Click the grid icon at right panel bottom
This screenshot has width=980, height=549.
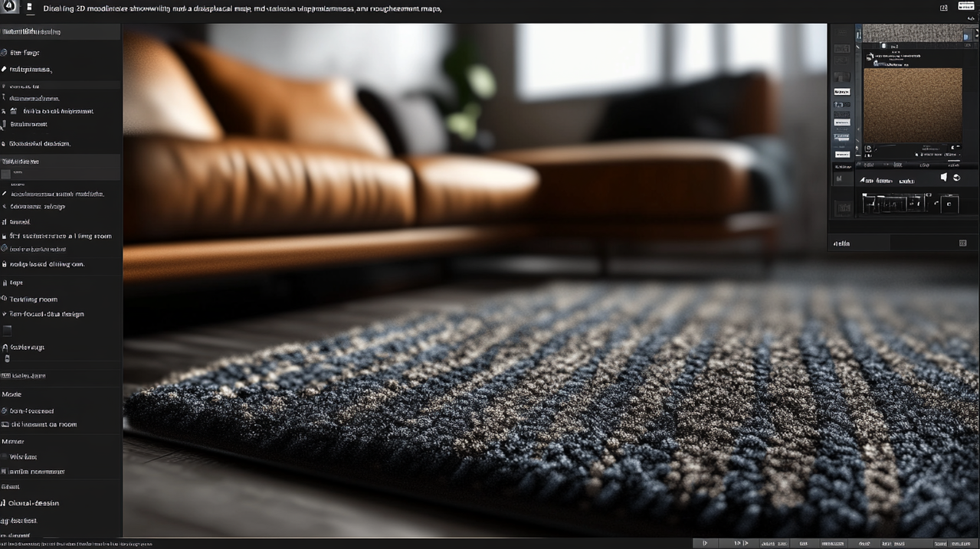pyautogui.click(x=963, y=243)
